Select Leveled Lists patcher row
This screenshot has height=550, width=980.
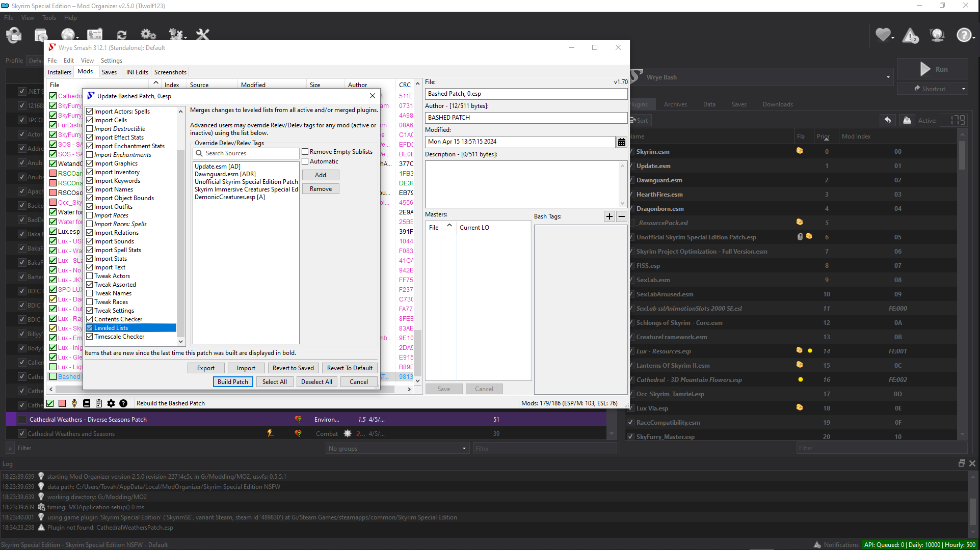coord(131,328)
